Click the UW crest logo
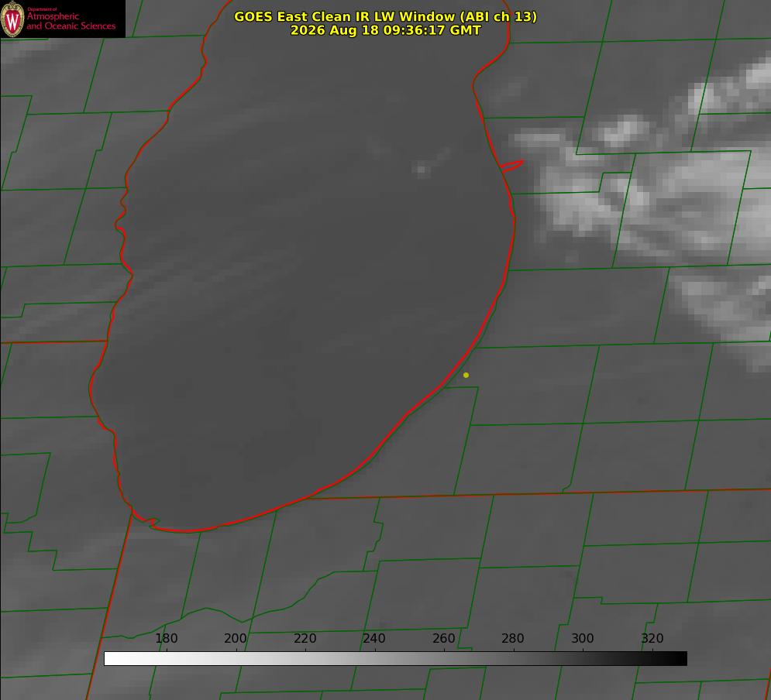 [x=12, y=19]
